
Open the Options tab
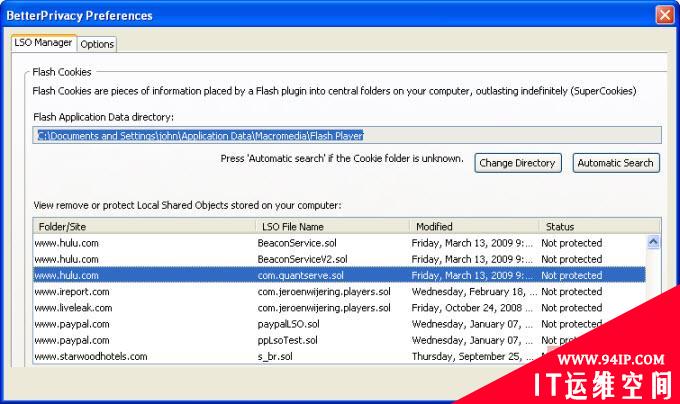click(97, 44)
